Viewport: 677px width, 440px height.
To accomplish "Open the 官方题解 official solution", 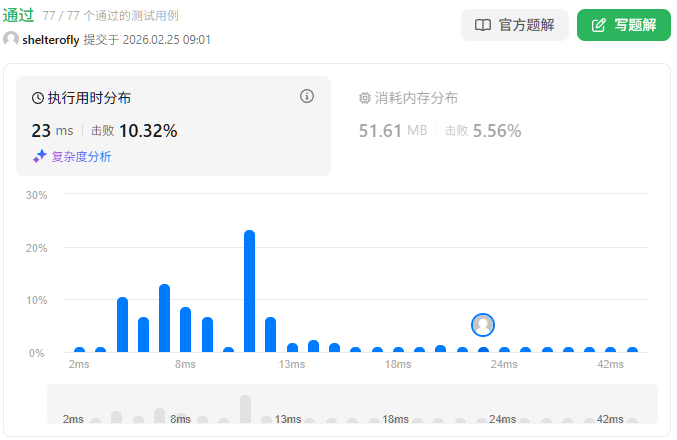I will click(x=514, y=25).
